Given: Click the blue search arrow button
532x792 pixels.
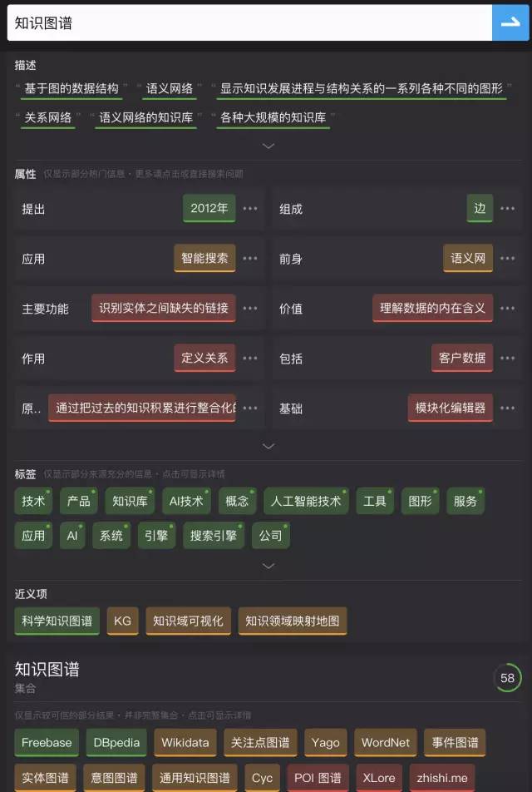Looking at the screenshot, I should click(510, 22).
